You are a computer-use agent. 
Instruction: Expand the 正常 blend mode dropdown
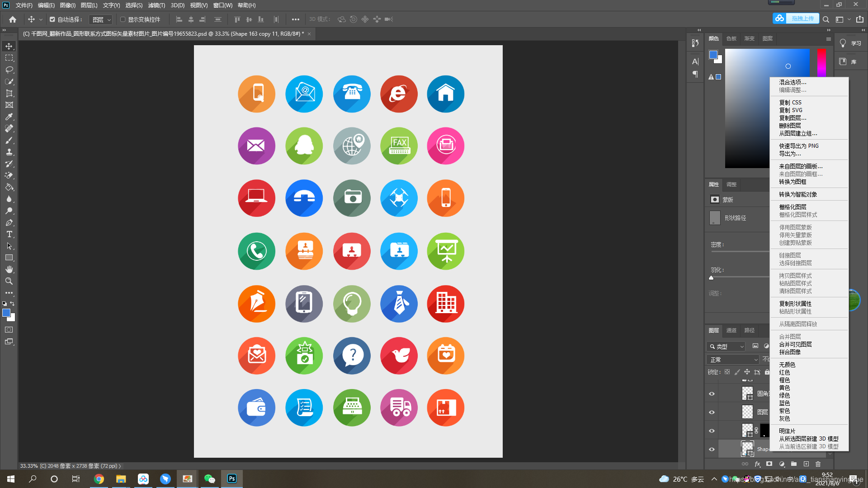coord(732,360)
